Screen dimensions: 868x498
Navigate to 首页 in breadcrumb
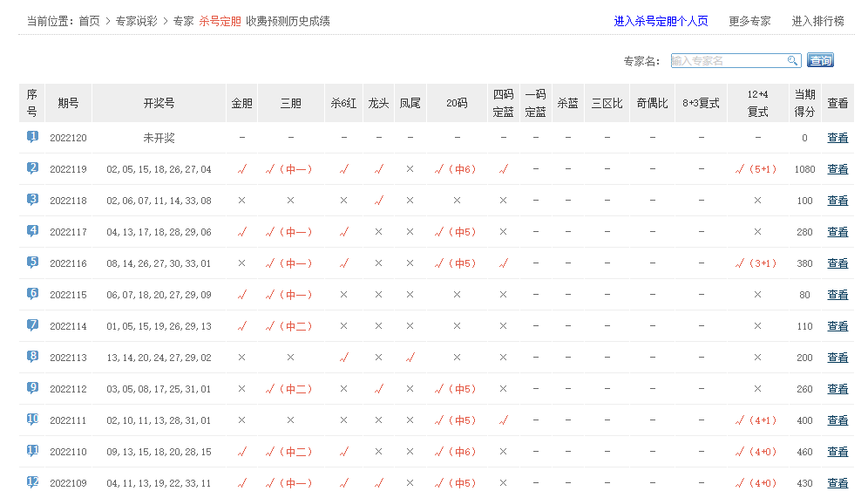(89, 21)
